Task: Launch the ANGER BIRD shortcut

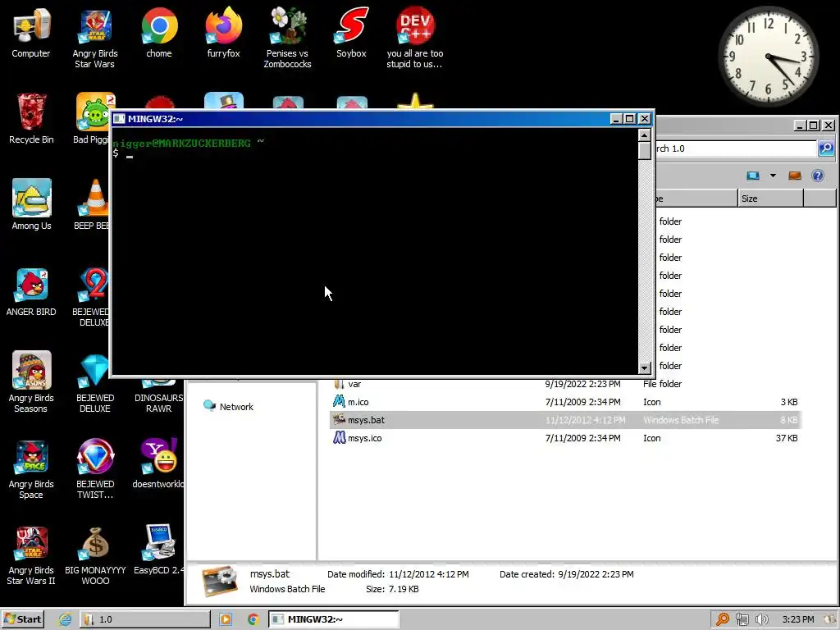Action: point(31,292)
